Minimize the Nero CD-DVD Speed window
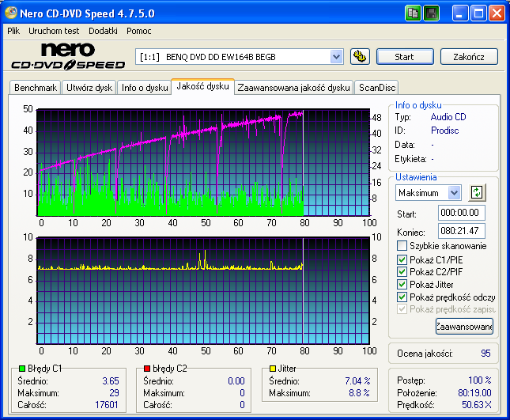This screenshot has height=420, width=510. pos(460,13)
